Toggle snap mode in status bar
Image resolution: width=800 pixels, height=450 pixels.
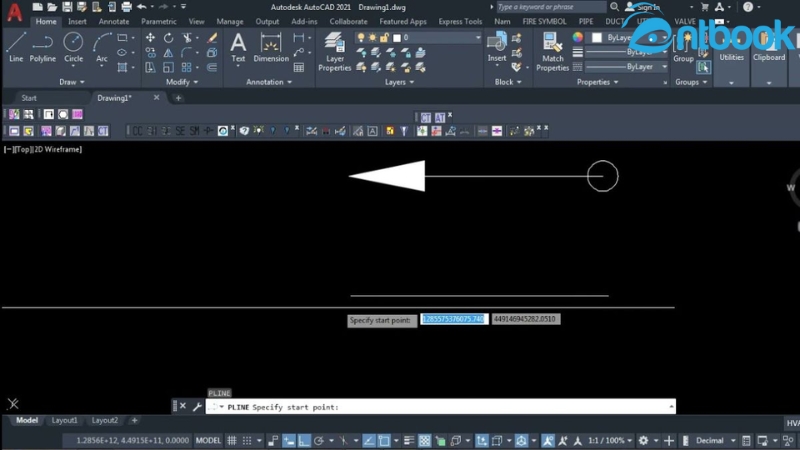coord(247,440)
